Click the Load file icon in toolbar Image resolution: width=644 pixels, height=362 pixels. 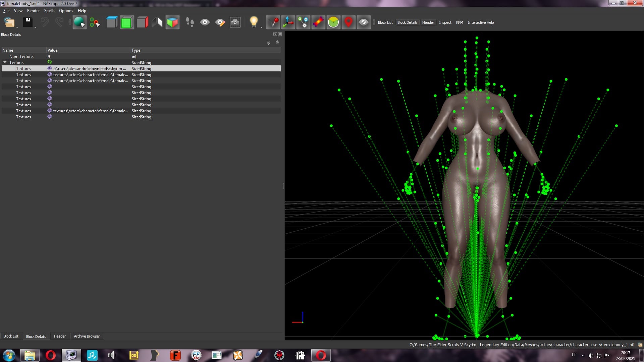coord(9,22)
